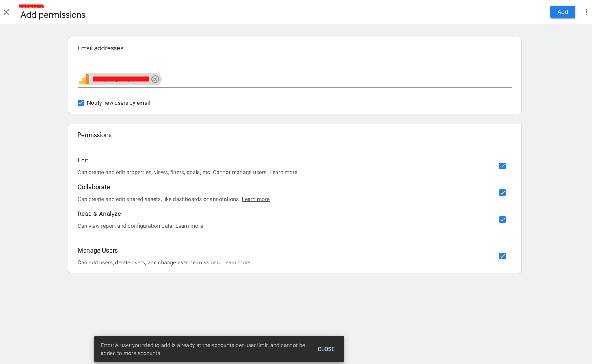Uncheck the Collaborate permission checkbox
The height and width of the screenshot is (364, 592).
click(x=503, y=193)
